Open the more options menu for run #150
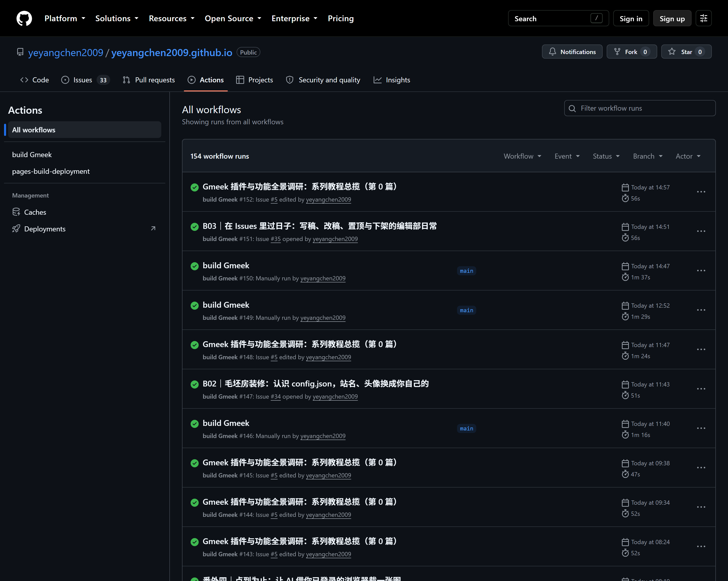Screen dimensions: 728x581 pos(701,271)
